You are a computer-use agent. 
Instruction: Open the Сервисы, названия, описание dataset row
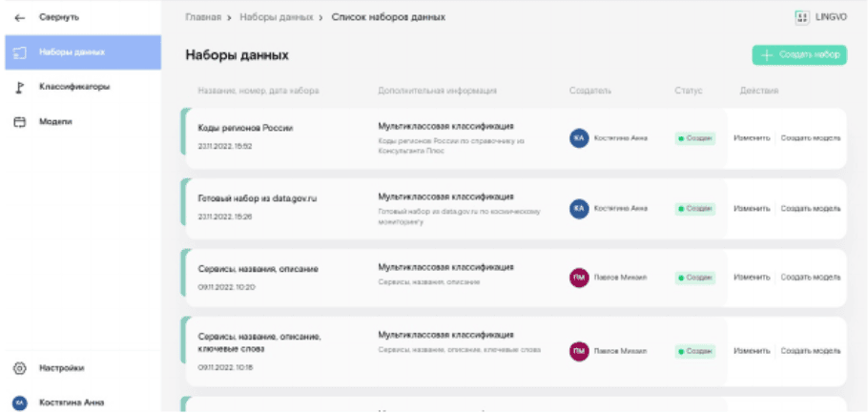pyautogui.click(x=258, y=269)
